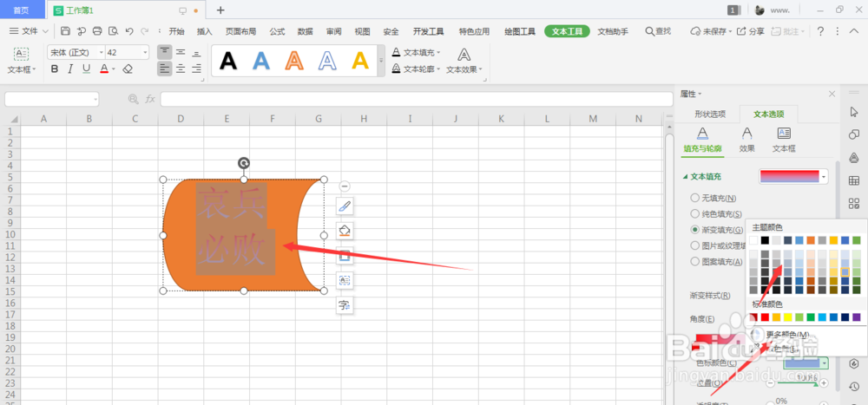Screen dimensions: 868x405
Task: Click the select-all corner of the sheet
Action: click(10, 119)
